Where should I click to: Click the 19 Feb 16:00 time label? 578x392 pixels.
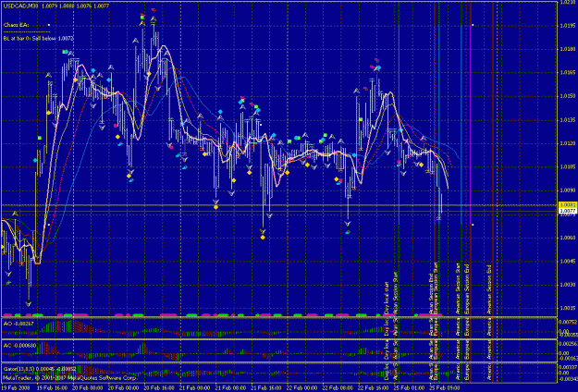coord(52,387)
